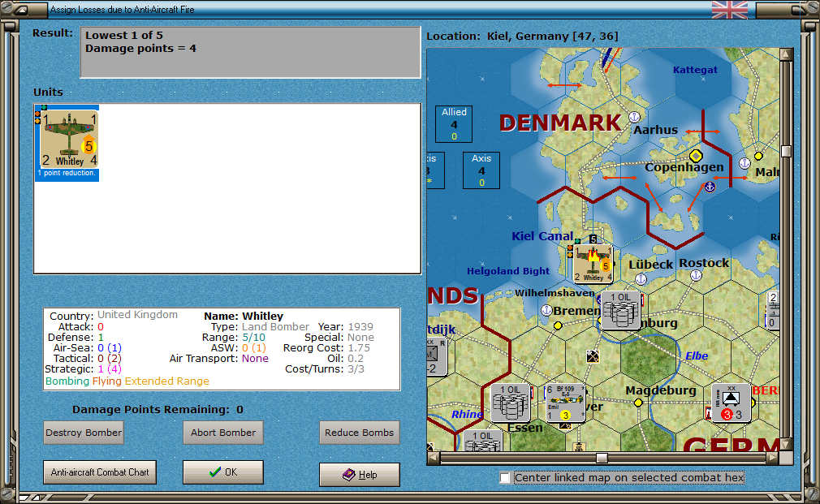Click the Bremen port anchor icon
820x504 pixels.
pos(546,311)
